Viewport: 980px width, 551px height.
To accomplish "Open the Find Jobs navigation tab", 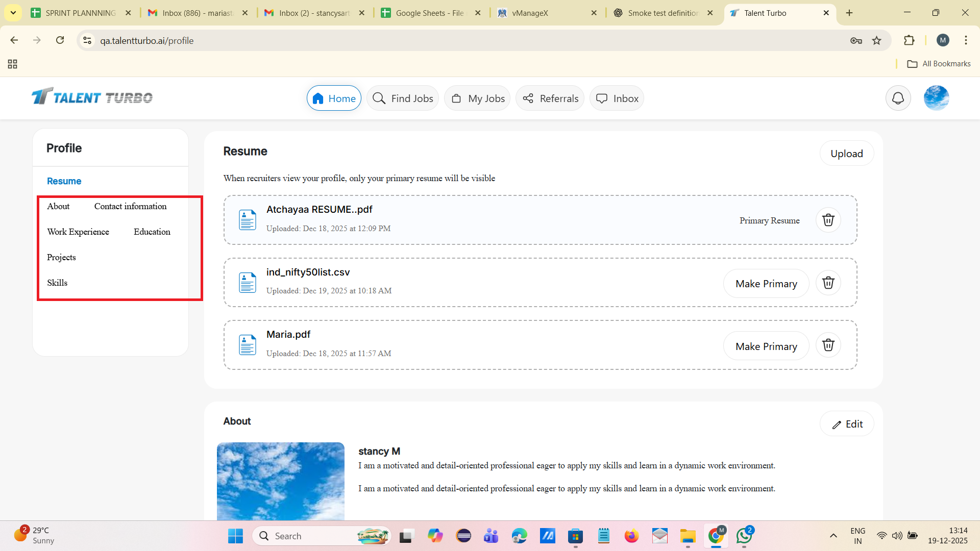I will pyautogui.click(x=403, y=98).
